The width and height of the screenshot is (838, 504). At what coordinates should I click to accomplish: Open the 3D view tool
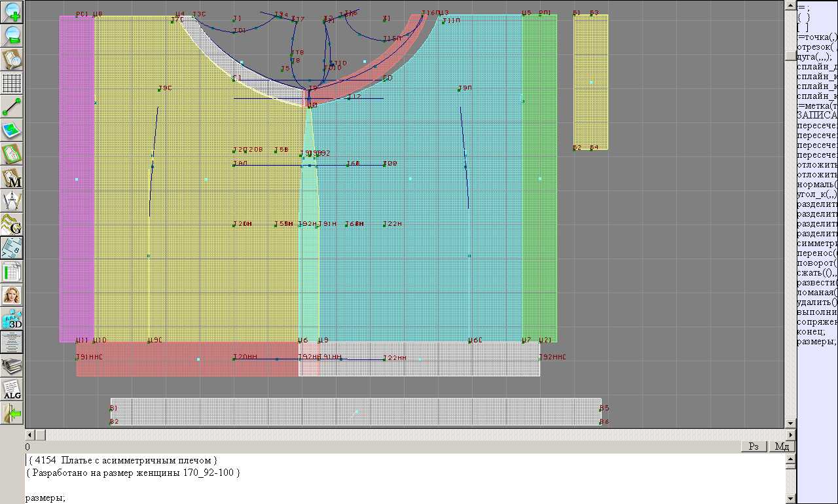(12, 319)
